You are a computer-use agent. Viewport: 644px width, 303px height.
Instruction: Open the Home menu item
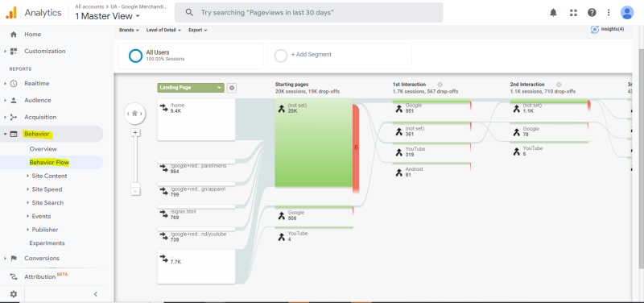point(32,35)
